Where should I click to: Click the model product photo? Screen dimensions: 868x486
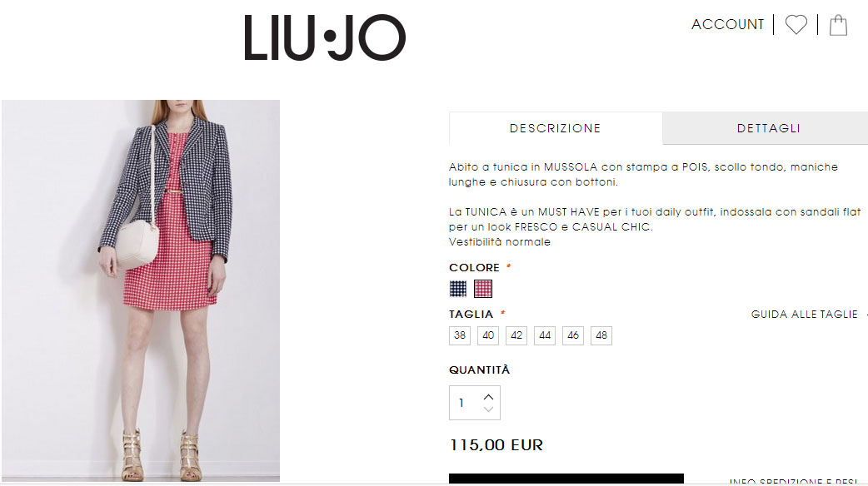[141, 290]
